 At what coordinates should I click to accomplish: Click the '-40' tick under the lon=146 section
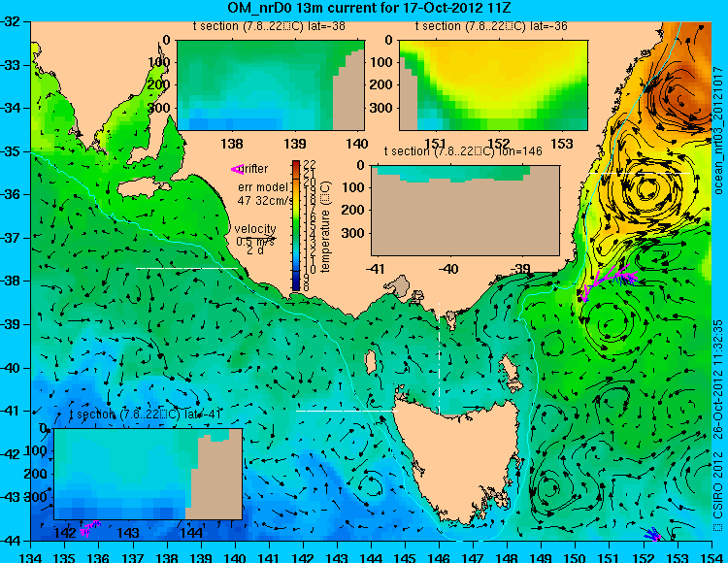448,269
